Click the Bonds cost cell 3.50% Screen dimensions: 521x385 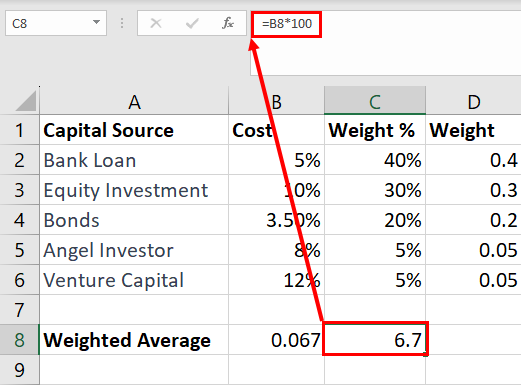click(x=276, y=220)
